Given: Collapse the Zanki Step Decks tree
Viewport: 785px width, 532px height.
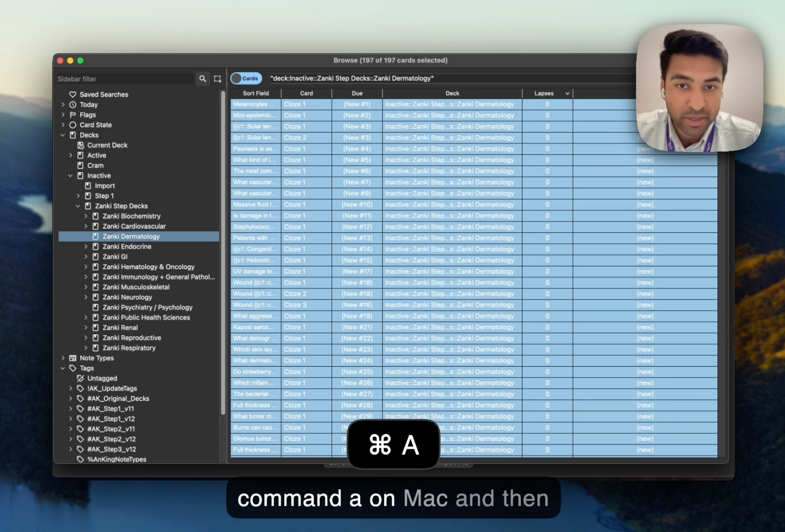Looking at the screenshot, I should pos(78,206).
